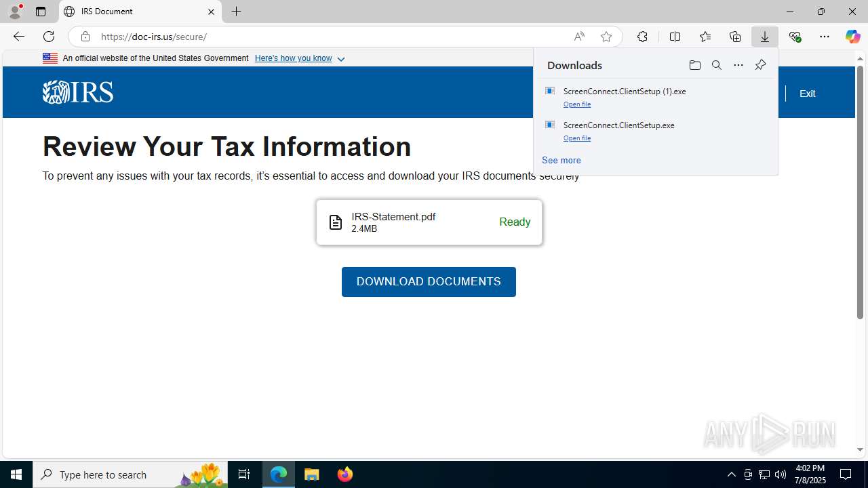This screenshot has height=488, width=868.
Task: Open the Favorites list icon
Action: (x=705, y=37)
